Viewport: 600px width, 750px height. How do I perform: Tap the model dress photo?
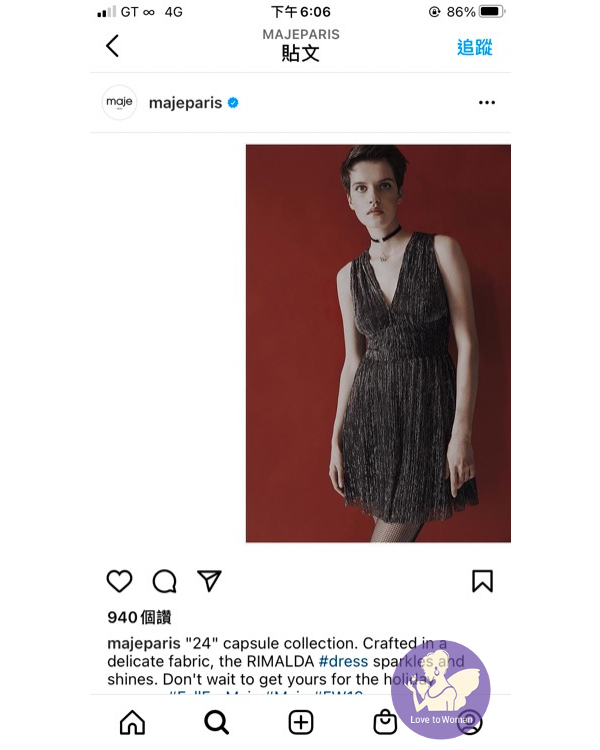(x=378, y=343)
